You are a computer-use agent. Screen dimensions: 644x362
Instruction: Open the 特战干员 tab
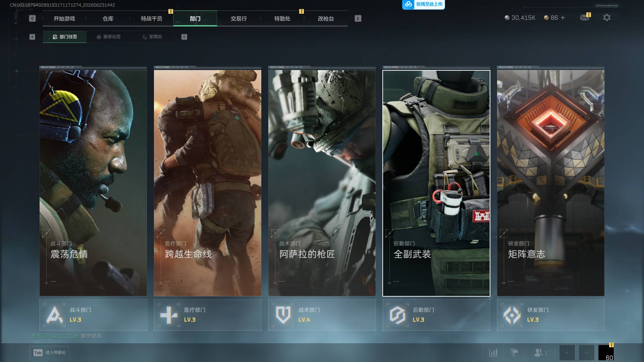(152, 18)
